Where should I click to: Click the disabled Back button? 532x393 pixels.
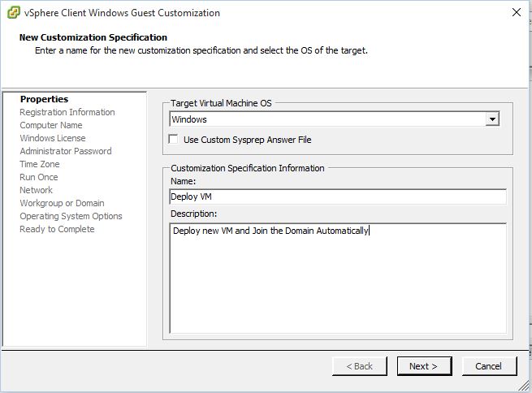point(359,366)
